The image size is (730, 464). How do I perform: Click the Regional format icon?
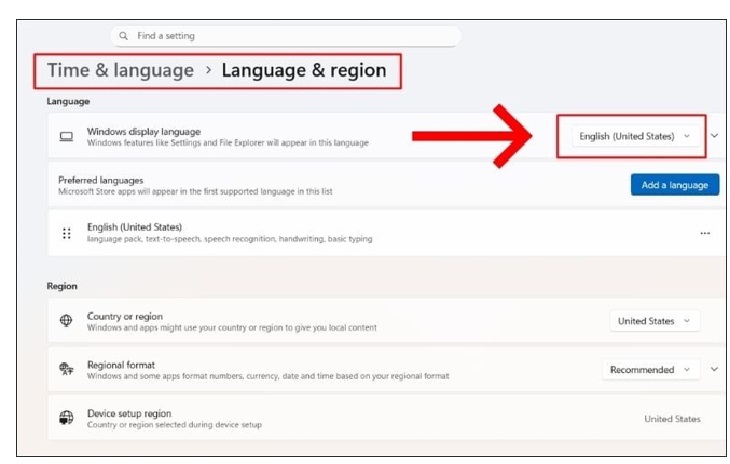coord(66,370)
